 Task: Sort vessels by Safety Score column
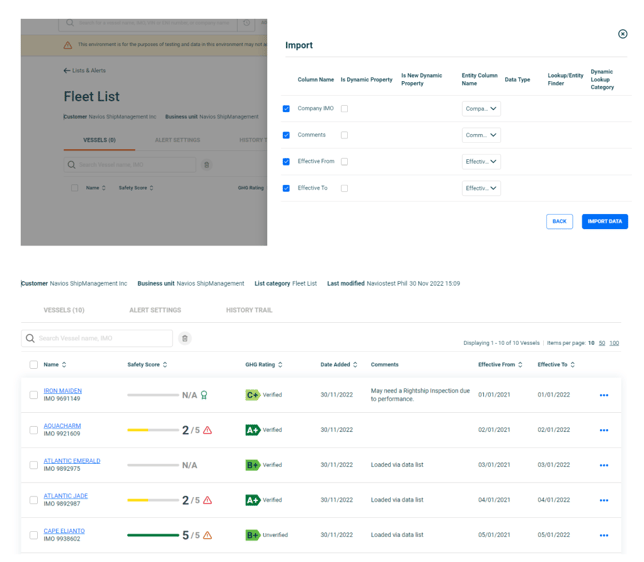[165, 365]
